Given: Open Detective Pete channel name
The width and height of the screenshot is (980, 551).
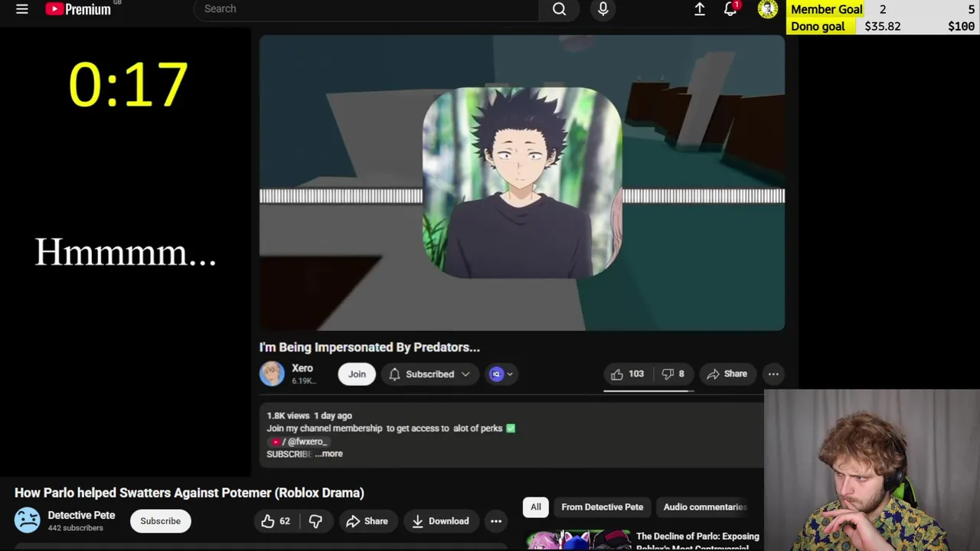Looking at the screenshot, I should (x=81, y=515).
